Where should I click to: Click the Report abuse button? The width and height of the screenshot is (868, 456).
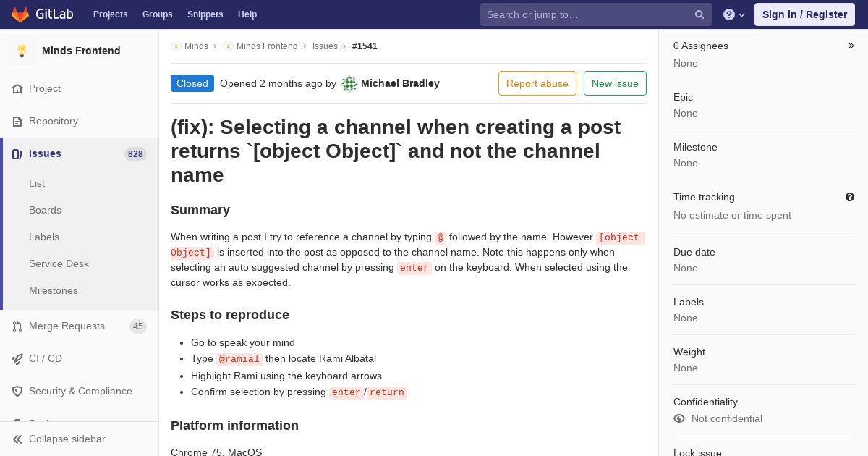537,83
